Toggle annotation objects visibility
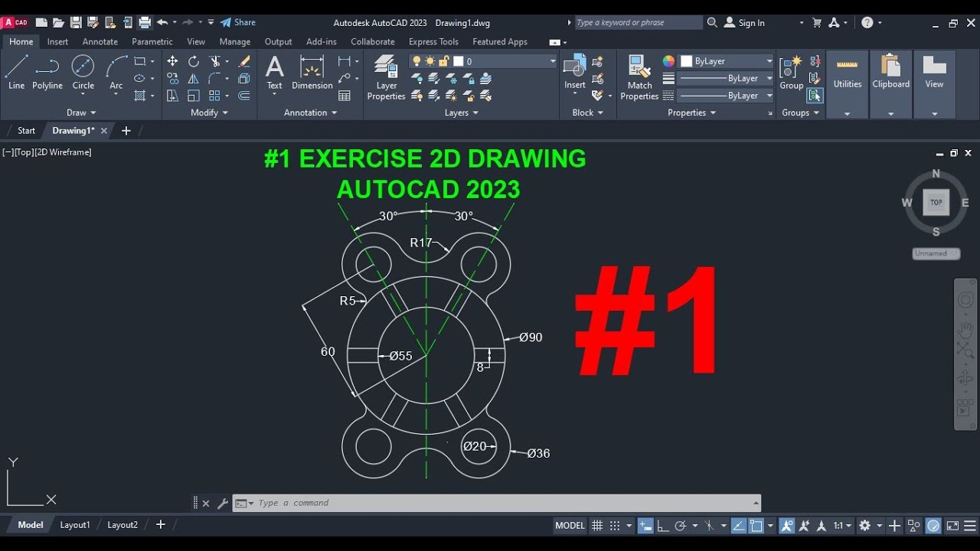This screenshot has height=551, width=980. [786, 526]
